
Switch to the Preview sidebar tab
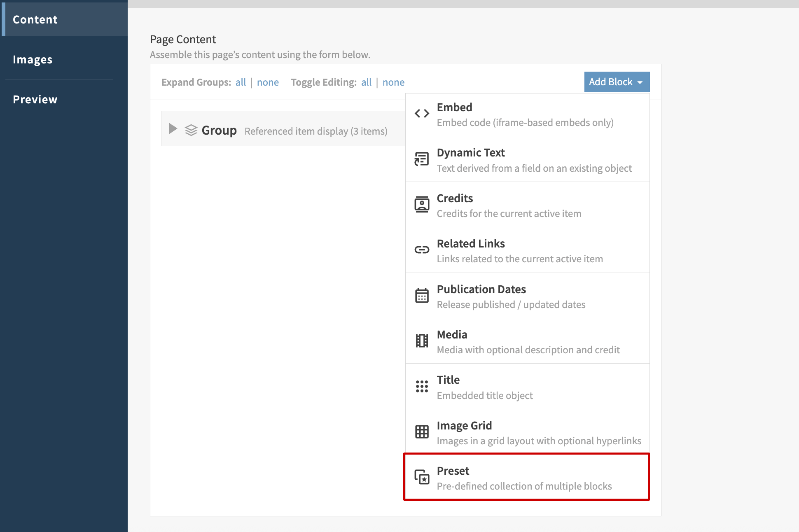coord(35,99)
